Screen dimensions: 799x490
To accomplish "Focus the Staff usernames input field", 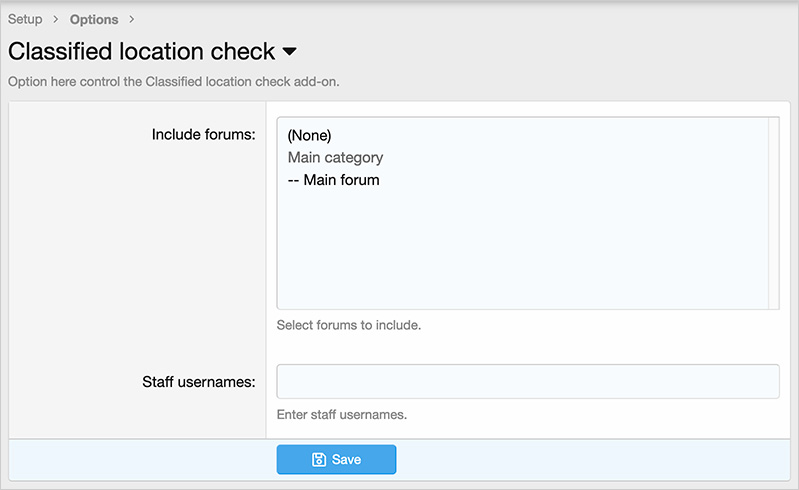I will coord(527,381).
